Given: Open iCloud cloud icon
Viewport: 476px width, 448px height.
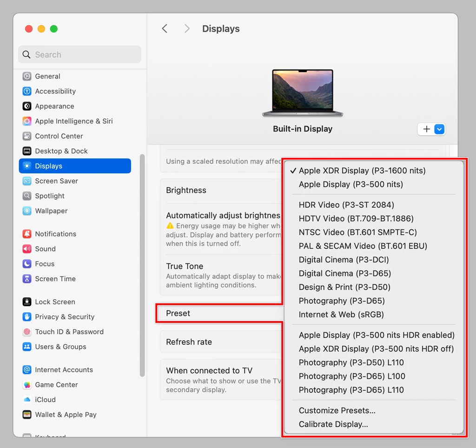Looking at the screenshot, I should click(x=27, y=400).
